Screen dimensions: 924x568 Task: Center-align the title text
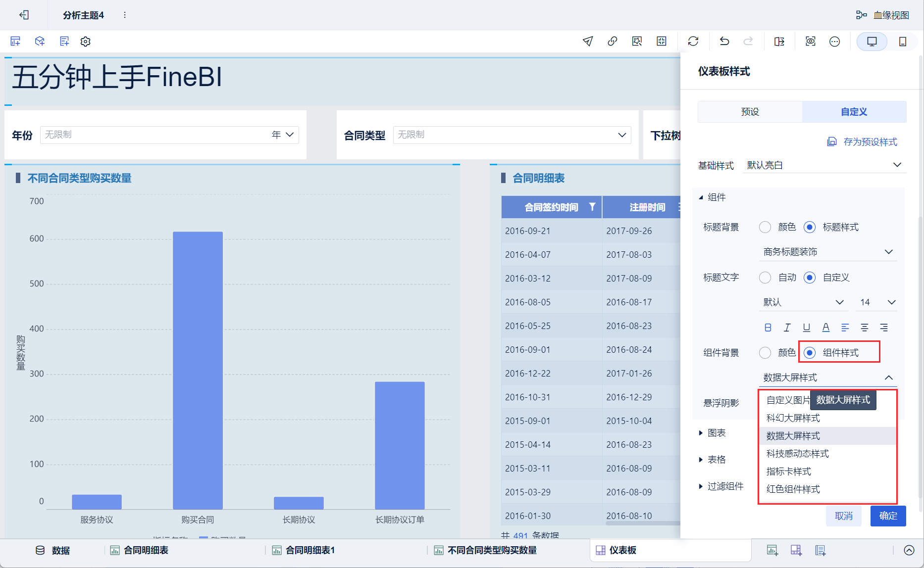[865, 328]
